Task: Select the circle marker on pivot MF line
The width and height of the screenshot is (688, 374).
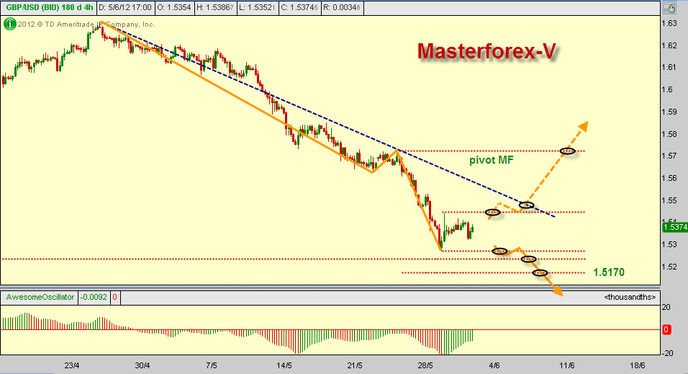Action: tap(567, 151)
